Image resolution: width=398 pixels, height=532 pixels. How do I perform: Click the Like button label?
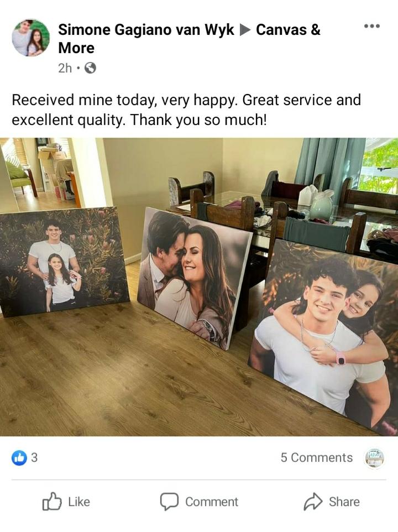[x=79, y=502]
